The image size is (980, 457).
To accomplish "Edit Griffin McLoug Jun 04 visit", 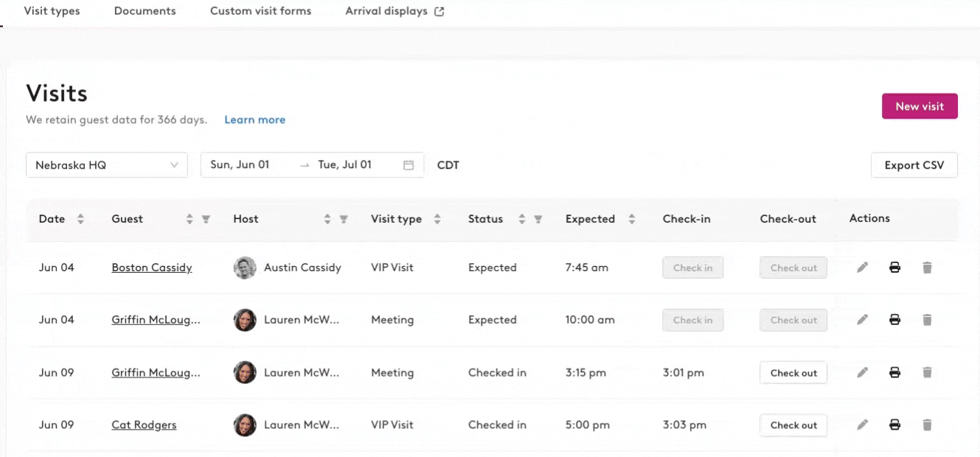I will [x=862, y=320].
